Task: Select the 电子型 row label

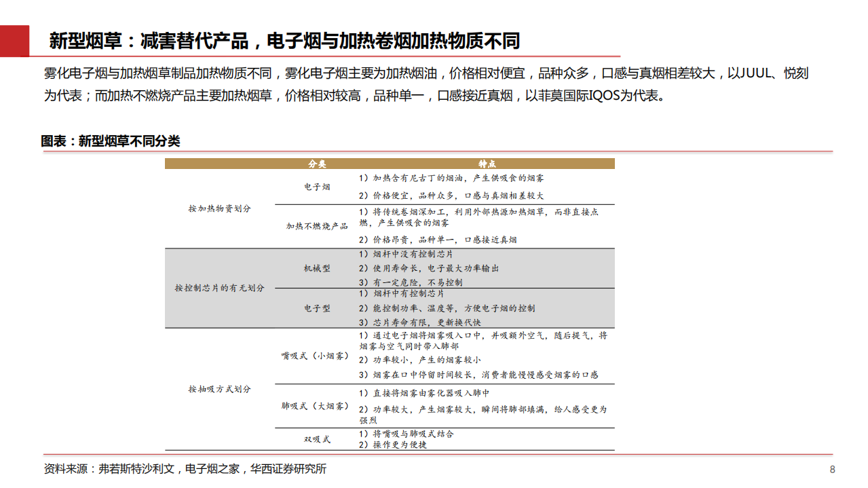Action: tap(316, 307)
